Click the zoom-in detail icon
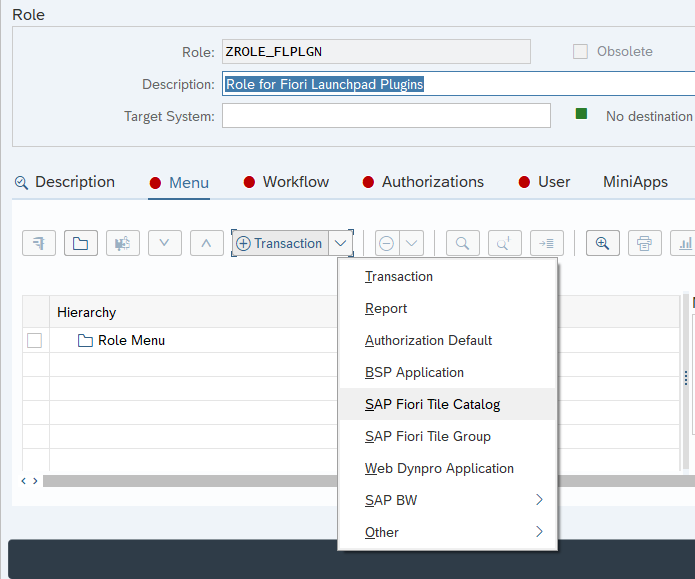695x579 pixels. [x=603, y=243]
